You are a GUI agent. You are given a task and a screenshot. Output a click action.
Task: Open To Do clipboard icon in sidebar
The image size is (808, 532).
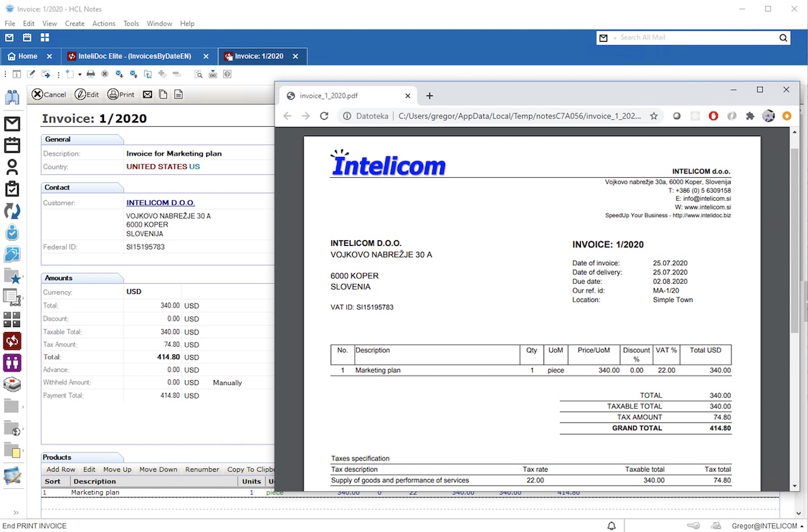[12, 189]
